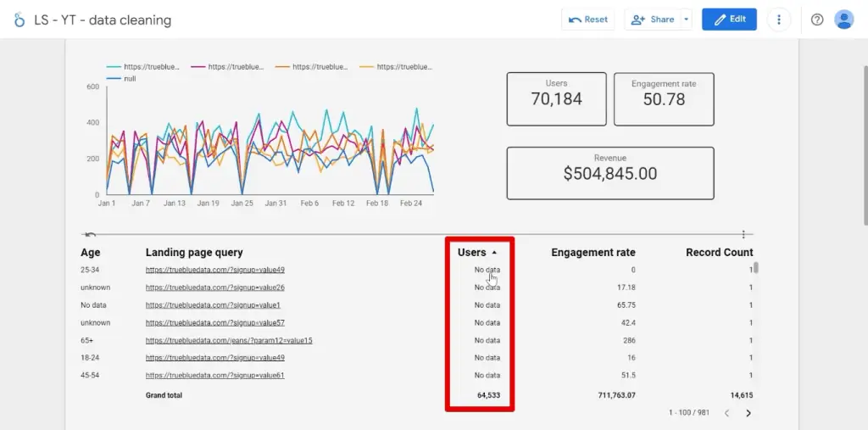868x430 pixels.
Task: Sort table by Engagement rate header
Action: pyautogui.click(x=593, y=252)
